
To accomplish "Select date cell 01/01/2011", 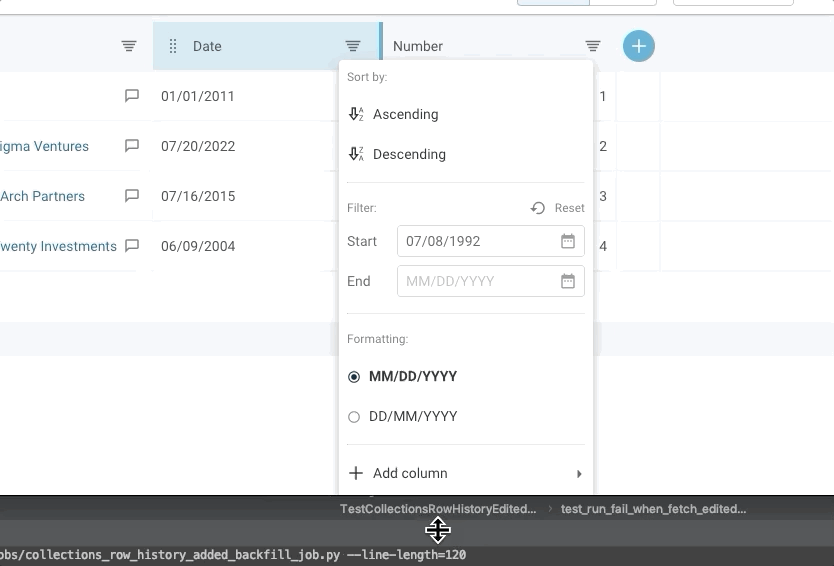I will pyautogui.click(x=197, y=96).
